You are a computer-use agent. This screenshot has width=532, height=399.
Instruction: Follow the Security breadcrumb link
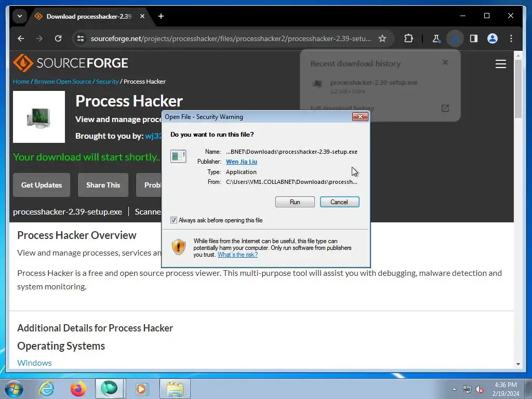pyautogui.click(x=107, y=82)
